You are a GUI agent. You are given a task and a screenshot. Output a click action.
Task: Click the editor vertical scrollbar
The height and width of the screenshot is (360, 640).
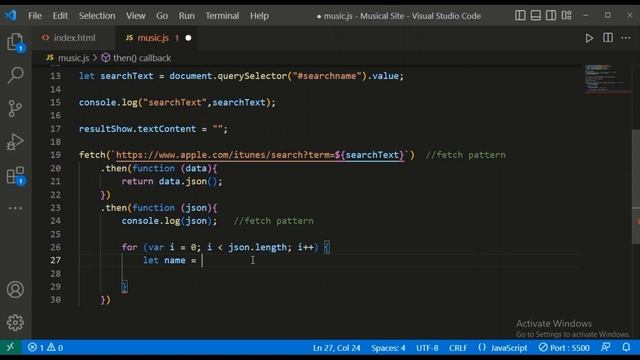click(636, 187)
